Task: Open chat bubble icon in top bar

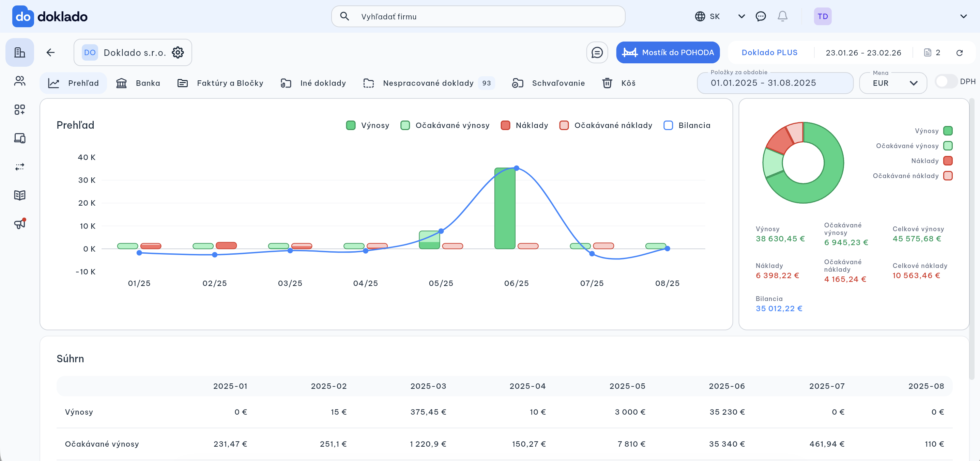Action: [761, 16]
